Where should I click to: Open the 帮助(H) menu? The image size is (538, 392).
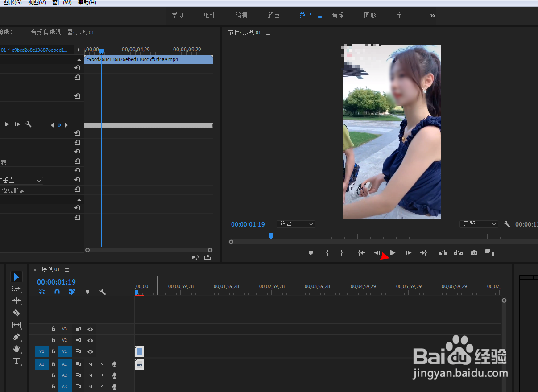tap(87, 3)
